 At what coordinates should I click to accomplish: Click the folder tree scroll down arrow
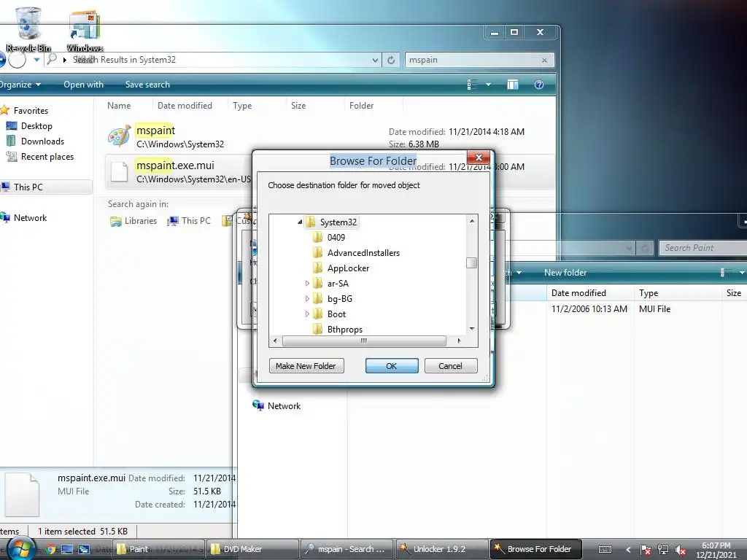coord(472,329)
